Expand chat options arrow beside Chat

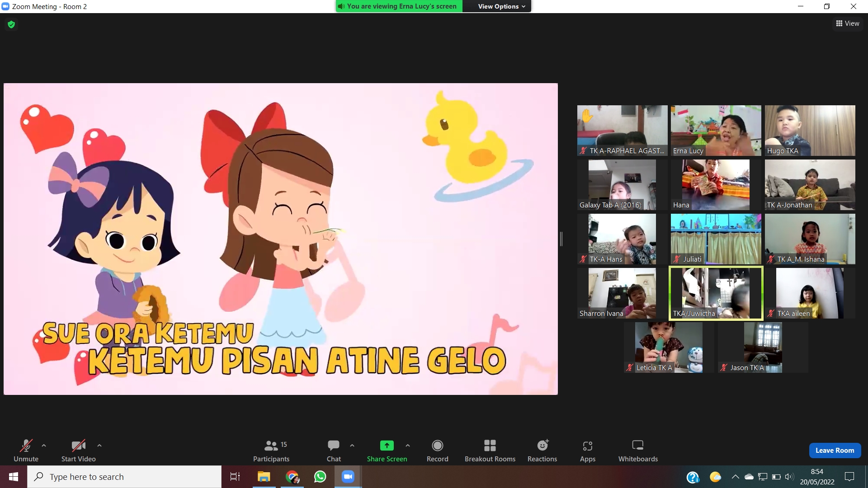[352, 446]
